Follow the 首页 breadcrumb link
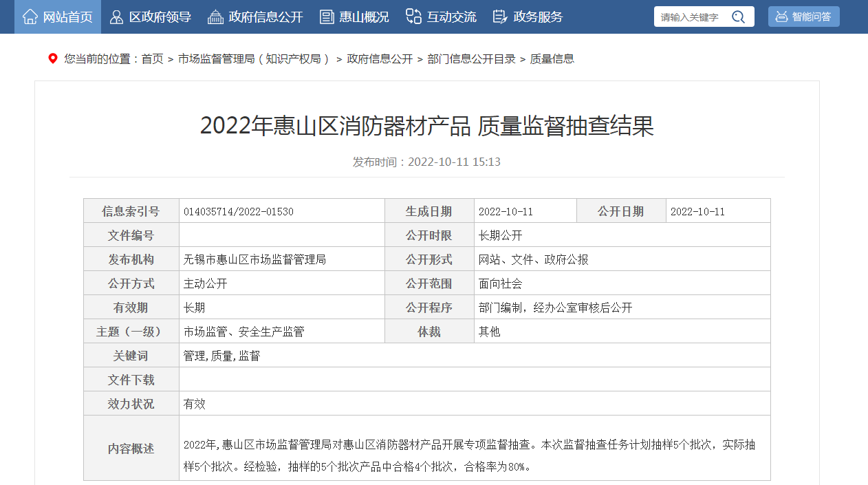 click(153, 59)
